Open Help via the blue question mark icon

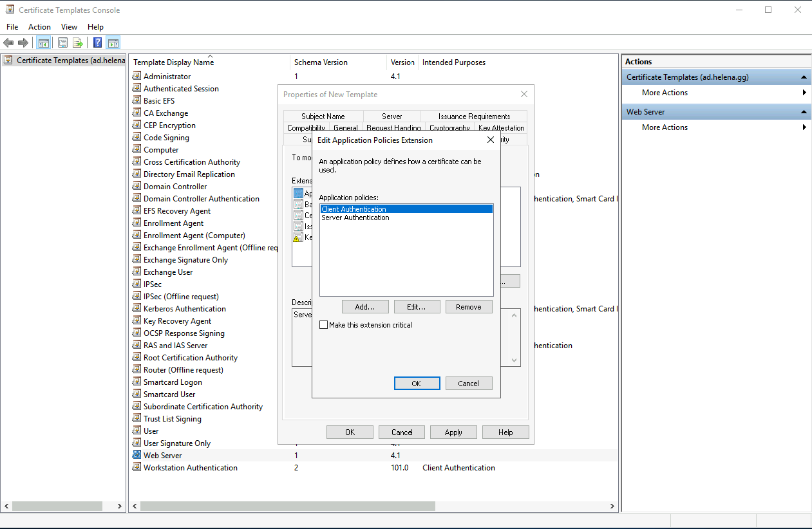coord(97,43)
